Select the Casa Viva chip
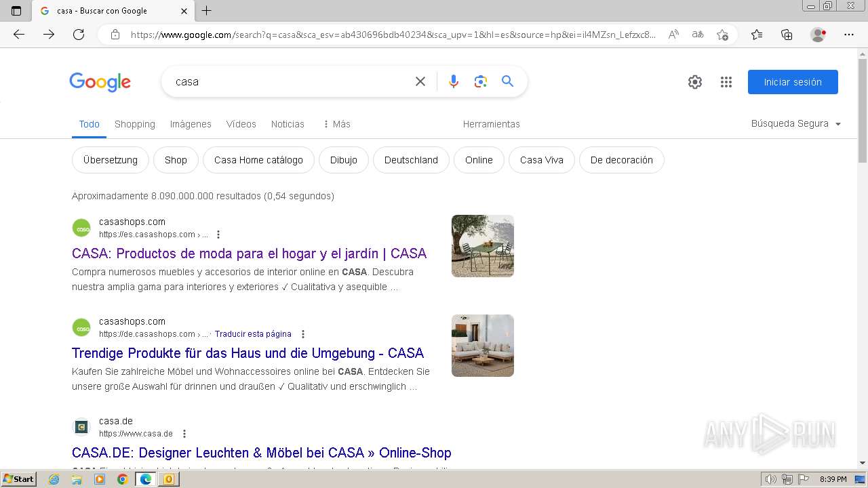Image resolution: width=868 pixels, height=488 pixels. 542,160
